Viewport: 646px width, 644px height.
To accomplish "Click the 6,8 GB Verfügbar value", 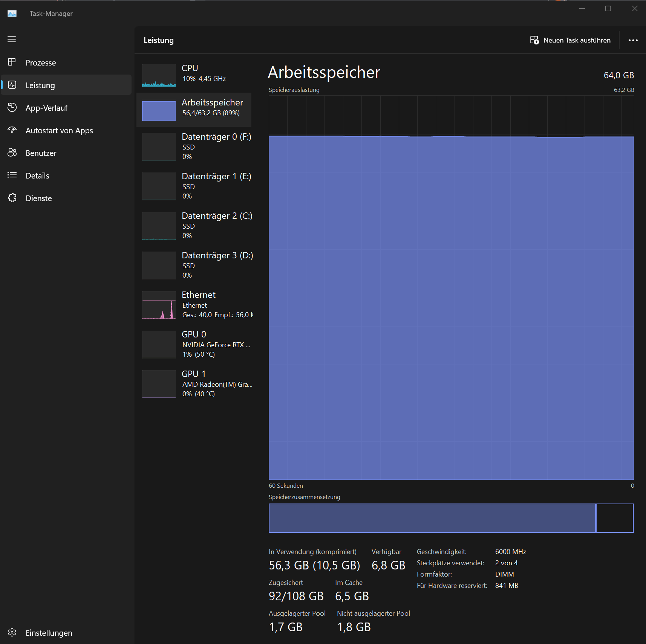I will (389, 565).
